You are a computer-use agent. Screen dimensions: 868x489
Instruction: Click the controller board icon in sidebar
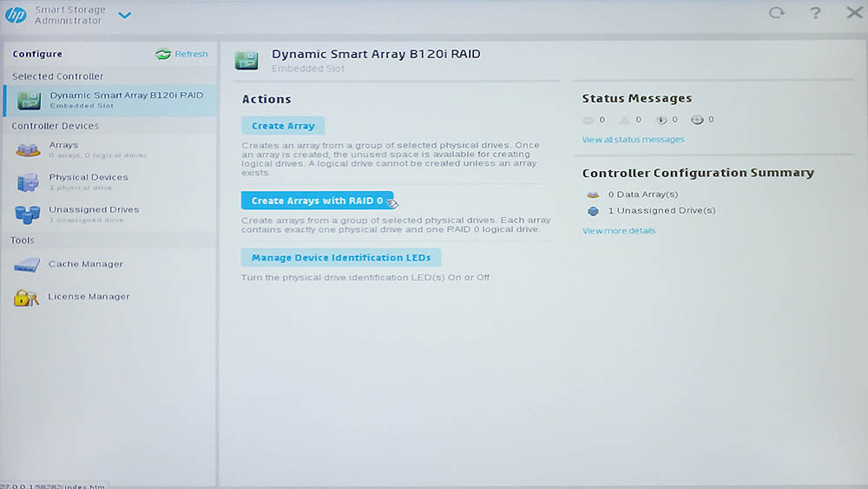29,100
